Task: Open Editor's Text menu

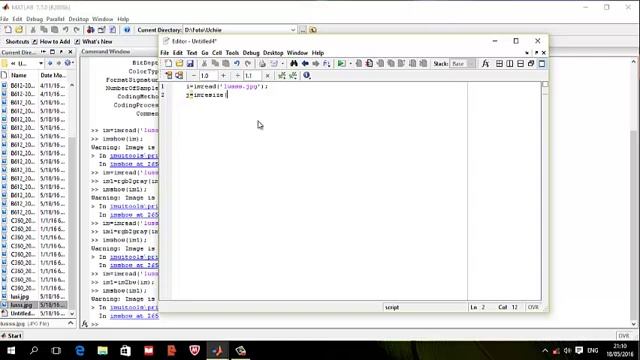Action: tap(192, 53)
